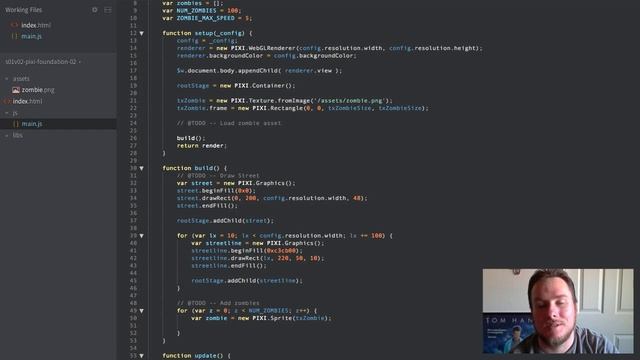Click the 'street.endFill();' line

(x=207, y=206)
